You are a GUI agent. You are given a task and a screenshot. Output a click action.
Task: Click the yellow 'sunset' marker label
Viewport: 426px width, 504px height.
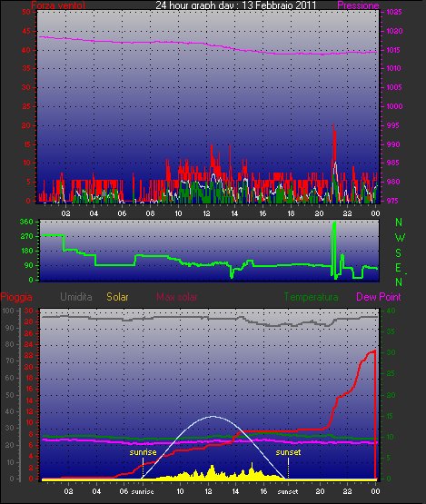pyautogui.click(x=288, y=452)
